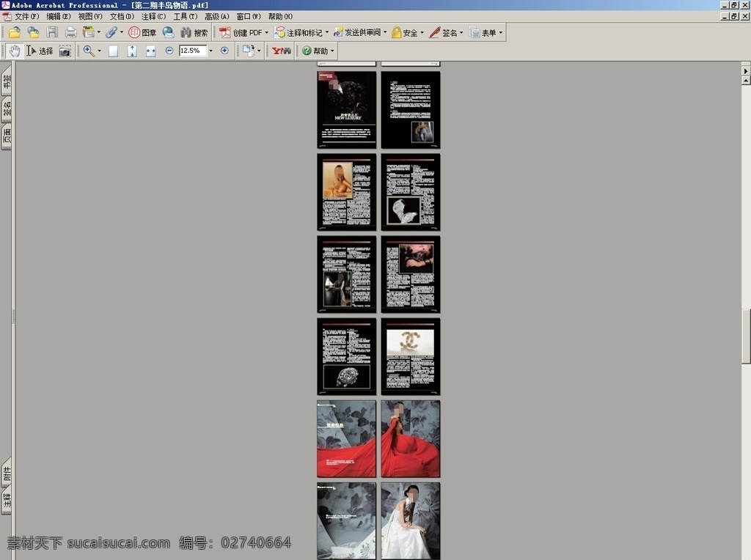Click the organizer icon beside the printer
Viewport: 751px width, 560px height.
pos(89,32)
